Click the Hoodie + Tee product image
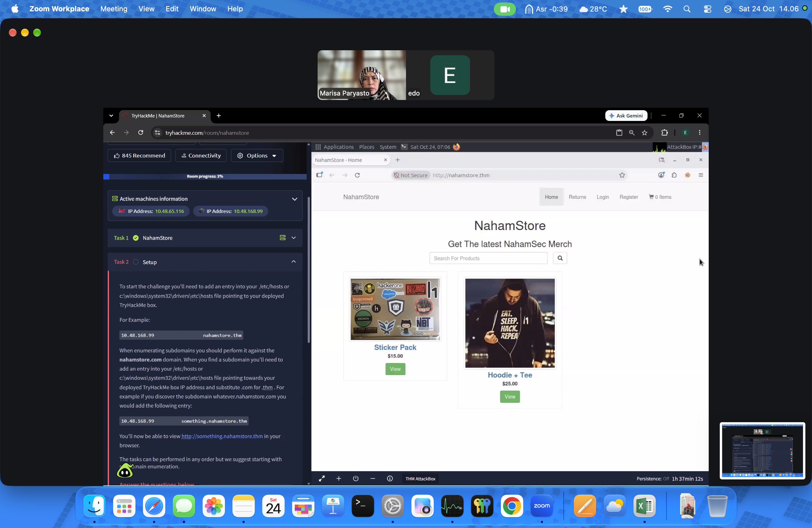Image resolution: width=812 pixels, height=528 pixels. pos(510,323)
